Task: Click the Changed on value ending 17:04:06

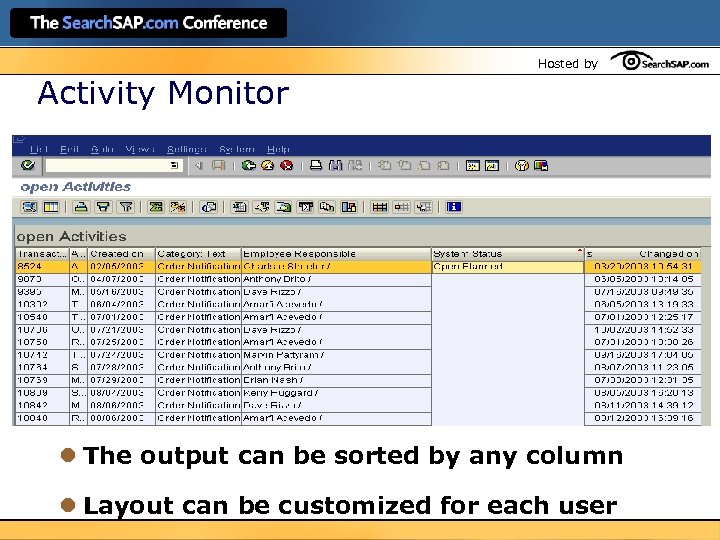Action: click(x=644, y=355)
